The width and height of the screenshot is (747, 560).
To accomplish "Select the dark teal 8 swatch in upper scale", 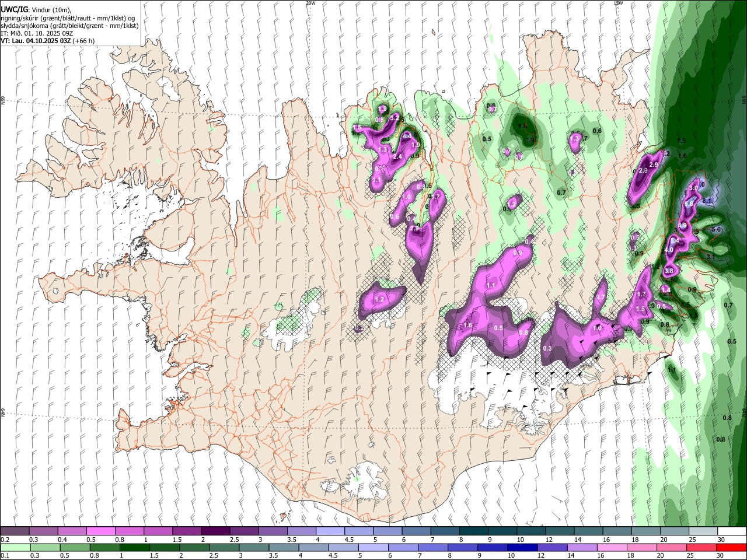I will (473, 531).
